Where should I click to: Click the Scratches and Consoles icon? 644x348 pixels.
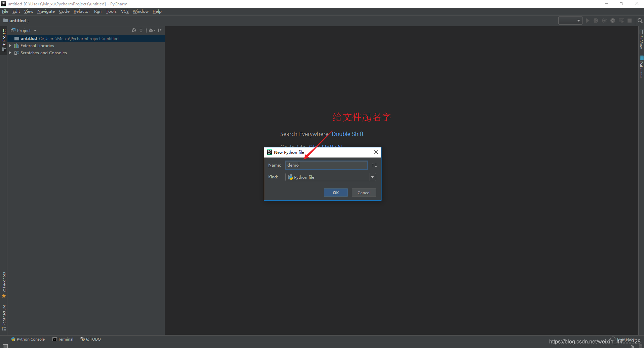point(17,53)
